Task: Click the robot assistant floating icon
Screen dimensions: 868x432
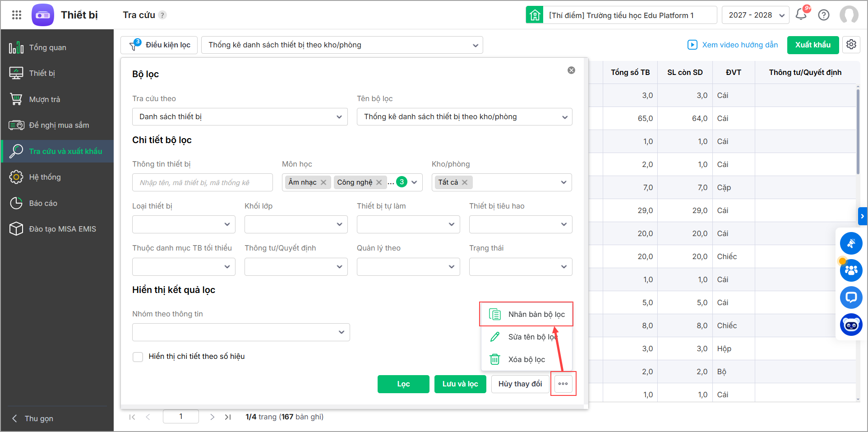Action: click(851, 325)
